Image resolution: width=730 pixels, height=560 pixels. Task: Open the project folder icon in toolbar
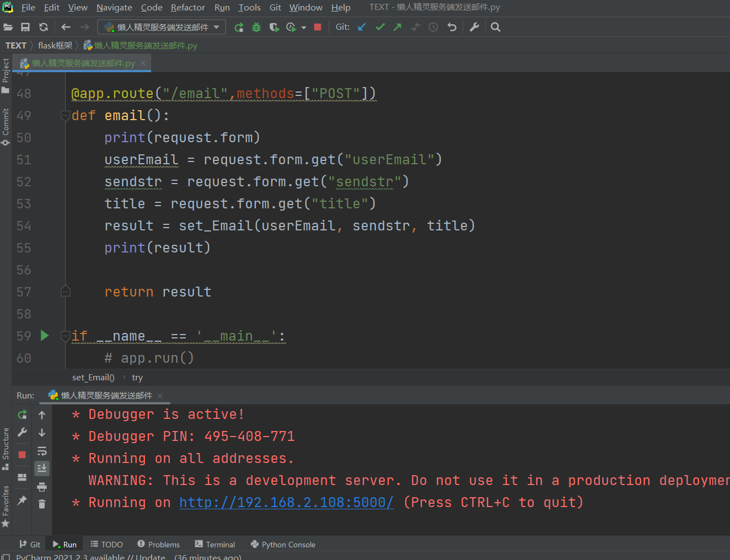coord(8,27)
